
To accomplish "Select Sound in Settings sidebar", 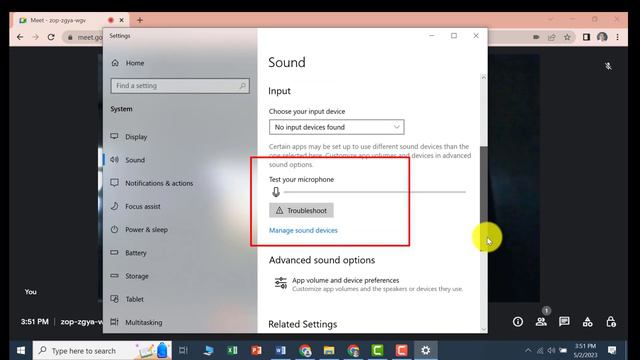I will (128, 160).
